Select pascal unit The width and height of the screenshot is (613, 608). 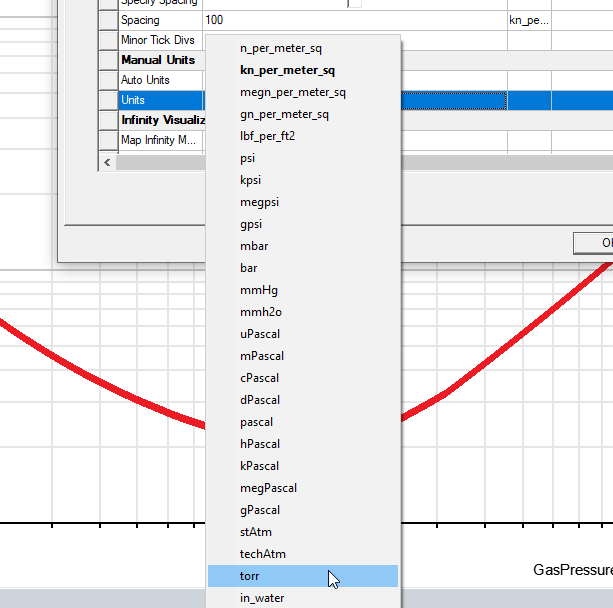coord(303,422)
